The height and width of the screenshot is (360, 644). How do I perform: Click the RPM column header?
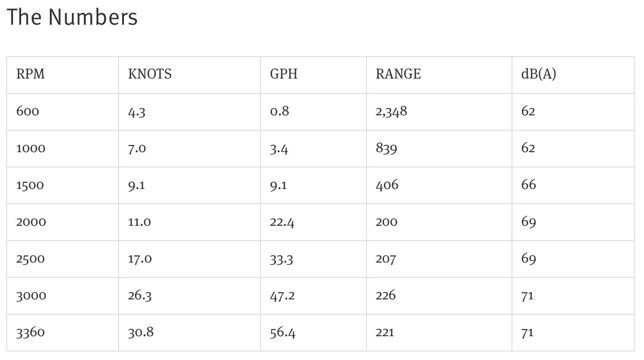click(x=62, y=75)
